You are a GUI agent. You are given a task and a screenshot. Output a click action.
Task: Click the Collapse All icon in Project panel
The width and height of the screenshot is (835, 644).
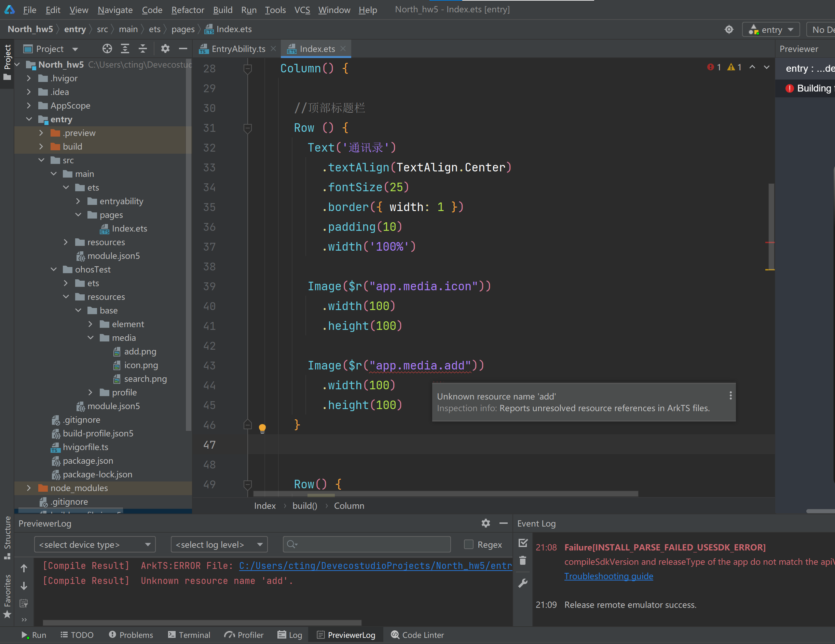142,48
